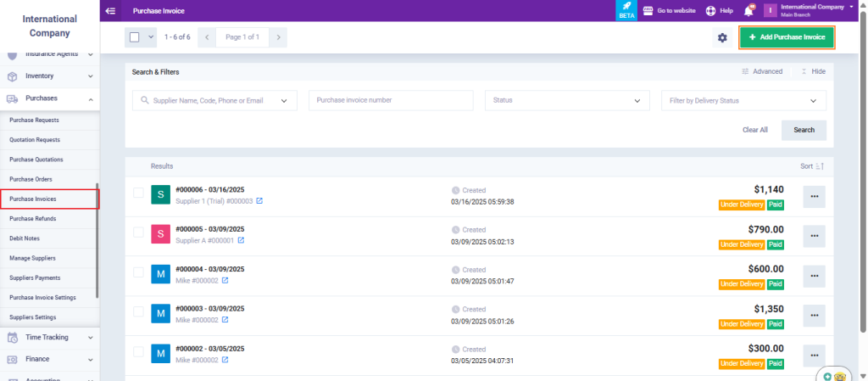Open the three-dot menu for invoice #000005
The image size is (868, 381).
(x=815, y=236)
